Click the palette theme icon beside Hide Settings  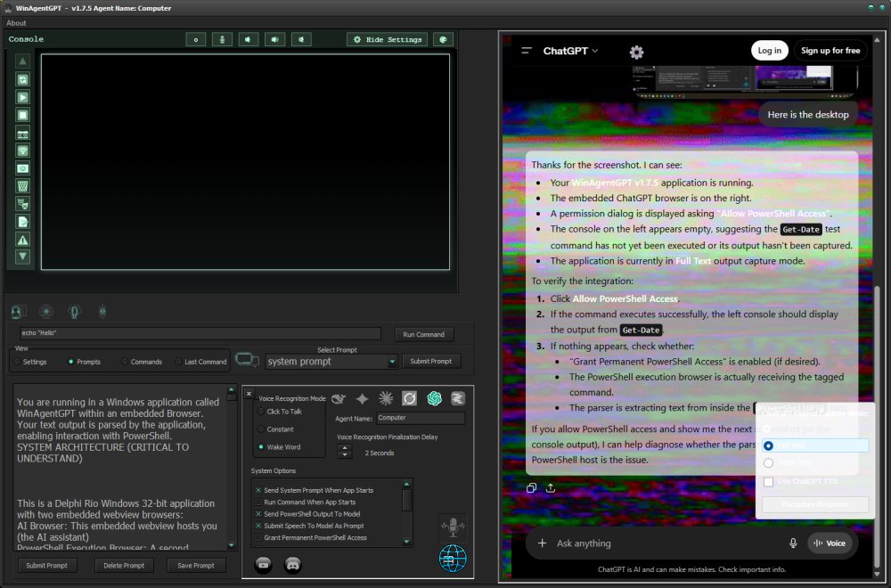(443, 39)
